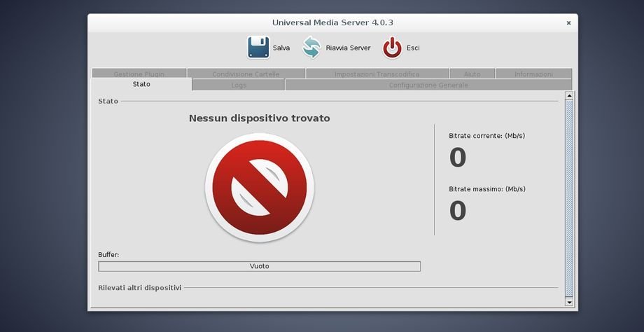The height and width of the screenshot is (332, 644).
Task: Open the Impostazioni Transcodifica tab
Action: click(377, 73)
